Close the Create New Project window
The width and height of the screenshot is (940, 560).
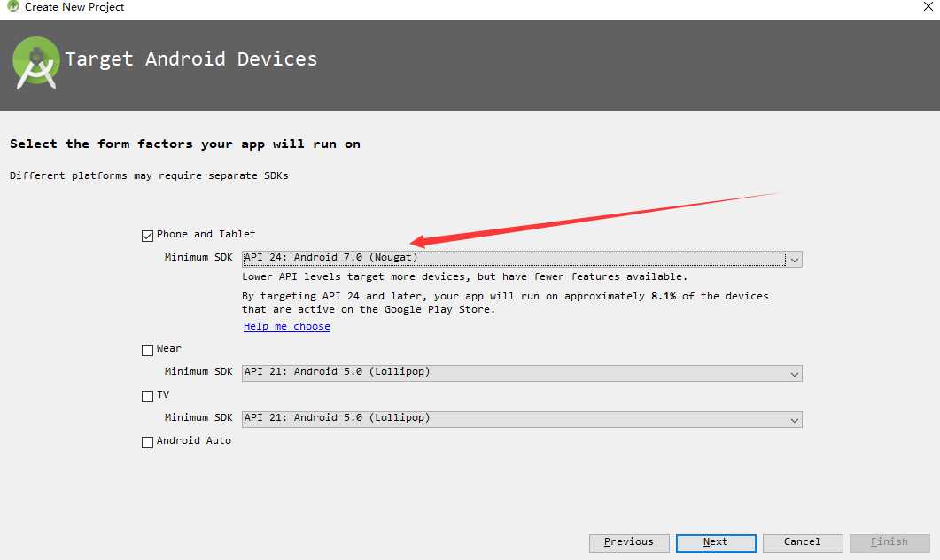928,6
